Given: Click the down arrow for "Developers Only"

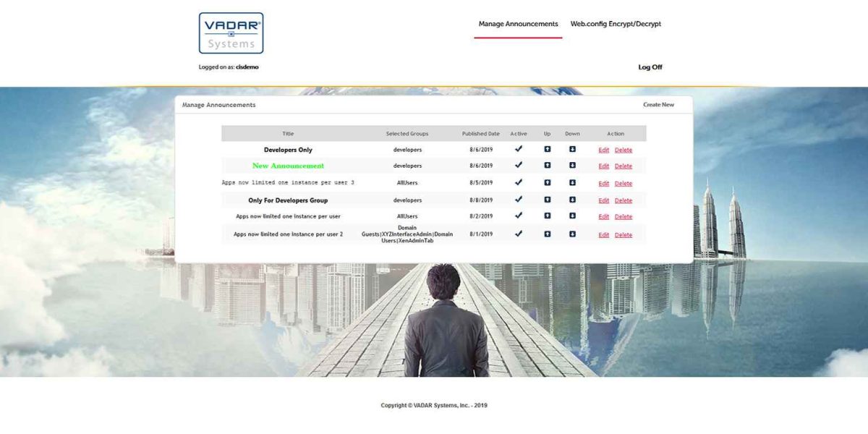Looking at the screenshot, I should click(x=572, y=150).
